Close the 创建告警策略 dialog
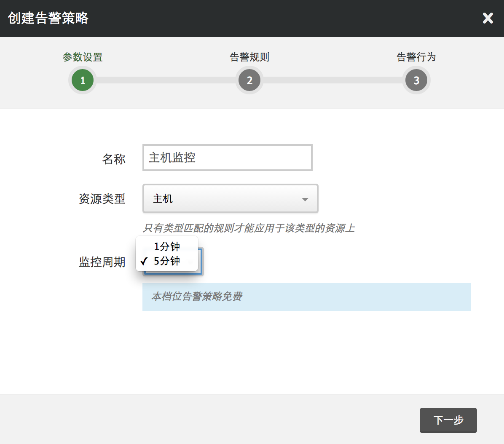 (x=488, y=18)
